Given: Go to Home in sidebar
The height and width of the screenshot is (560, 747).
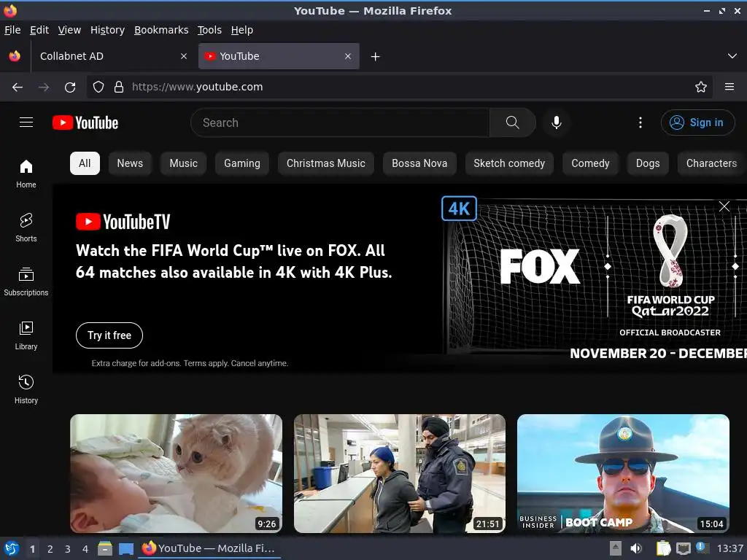Looking at the screenshot, I should [26, 174].
